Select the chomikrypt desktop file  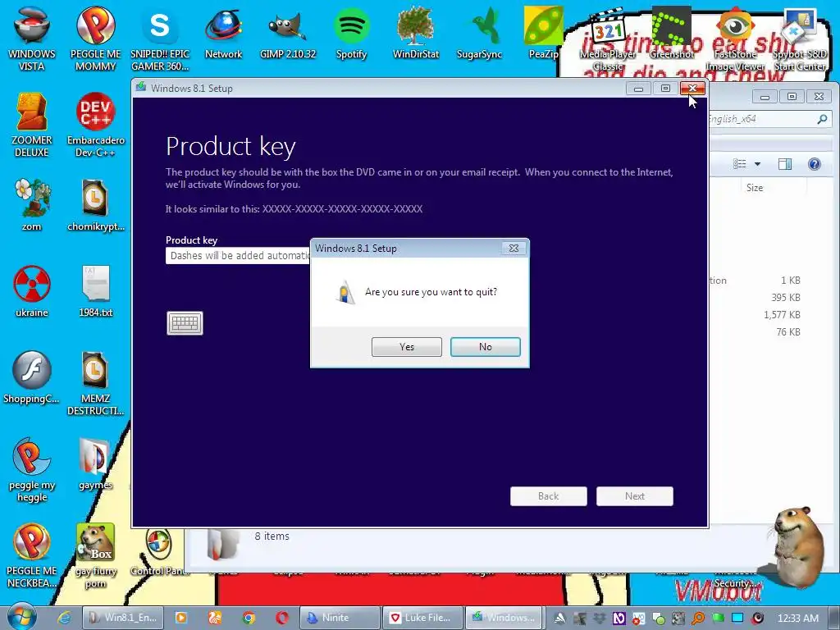point(95,204)
